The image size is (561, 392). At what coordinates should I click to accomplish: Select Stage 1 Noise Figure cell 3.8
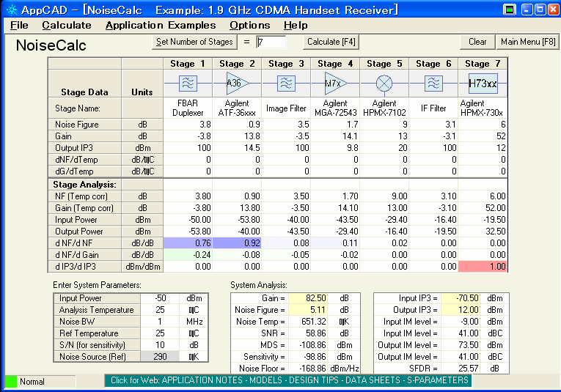188,125
